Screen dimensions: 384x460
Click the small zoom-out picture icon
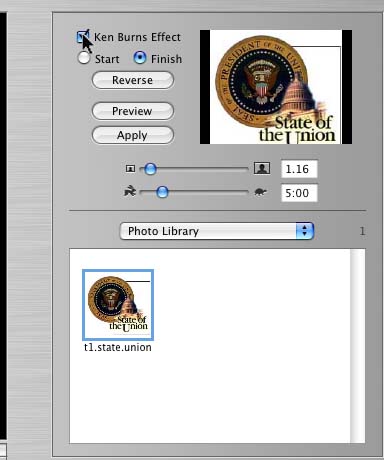(130, 169)
